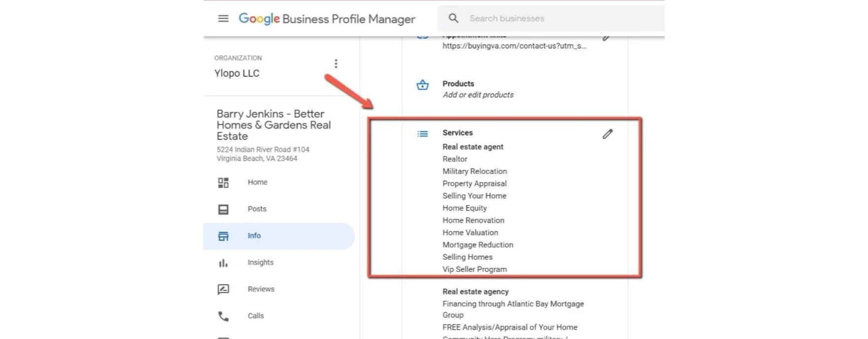Click the Home dashboard icon
This screenshot has height=339, width=868.
(x=223, y=182)
